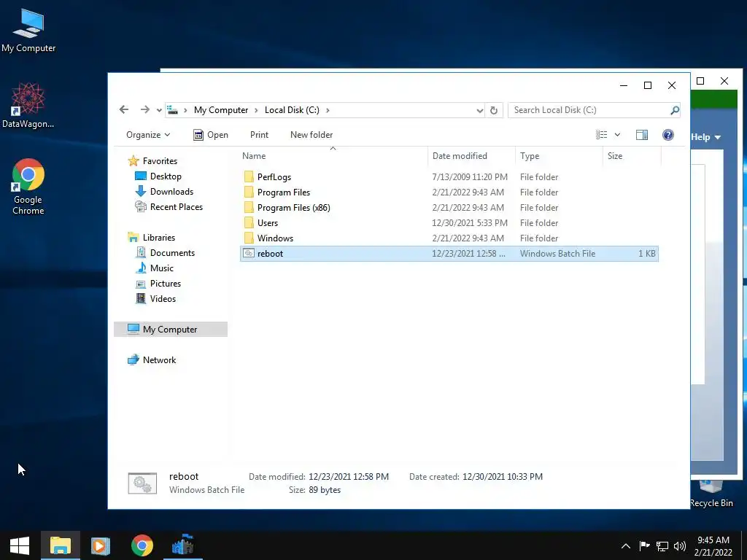Select the Users folder
This screenshot has width=747, height=560.
(449, 223)
